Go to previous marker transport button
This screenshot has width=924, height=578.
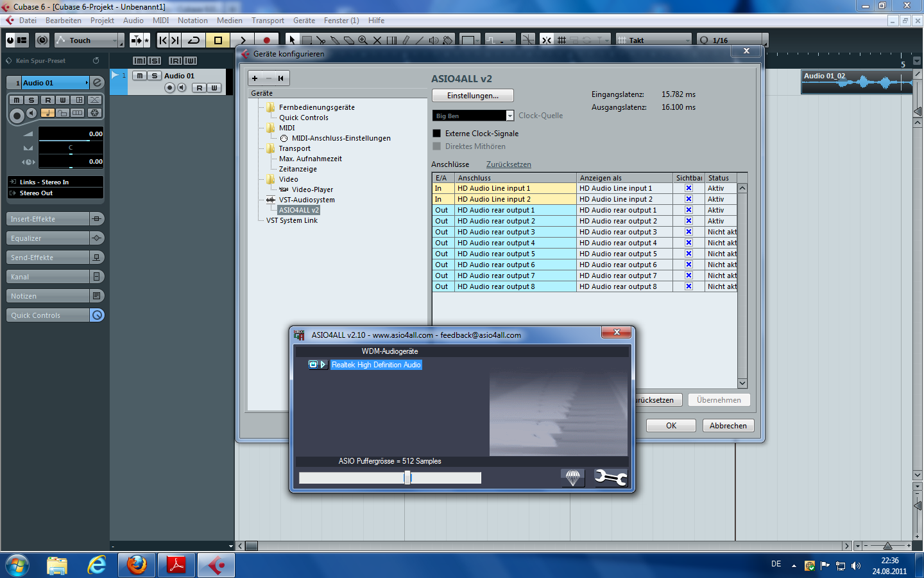coord(163,40)
